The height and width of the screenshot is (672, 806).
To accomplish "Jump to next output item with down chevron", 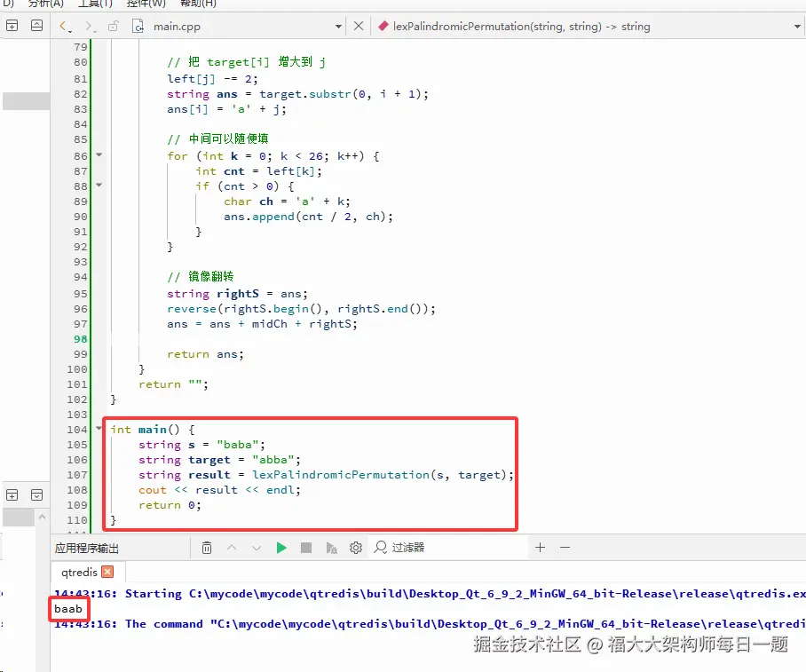I will (x=257, y=548).
